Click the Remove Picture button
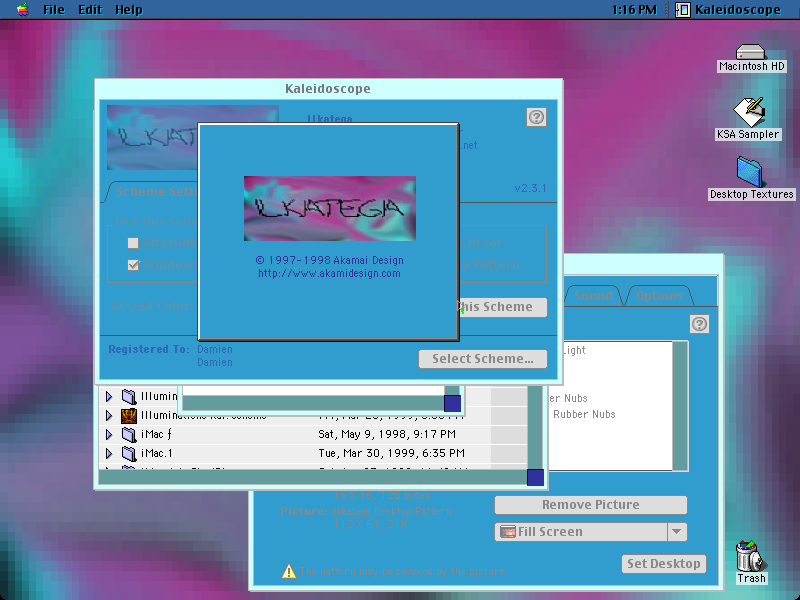The height and width of the screenshot is (600, 800). 591,505
